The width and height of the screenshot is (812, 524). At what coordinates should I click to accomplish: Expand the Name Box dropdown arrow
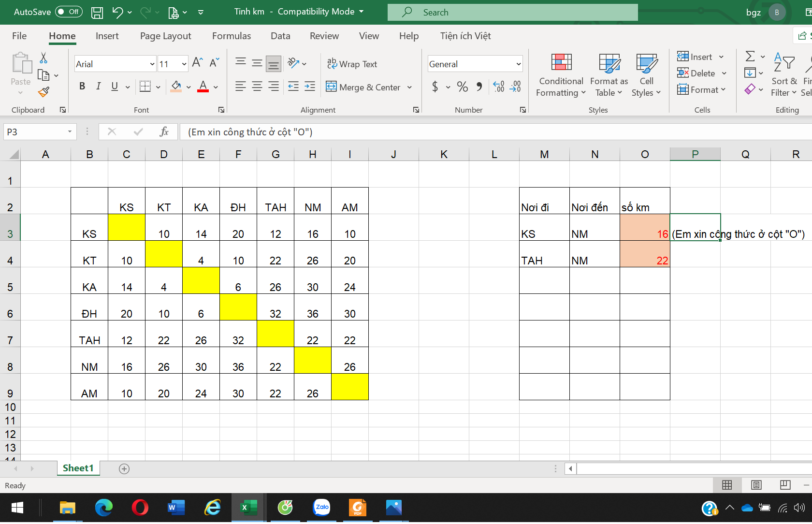point(70,132)
